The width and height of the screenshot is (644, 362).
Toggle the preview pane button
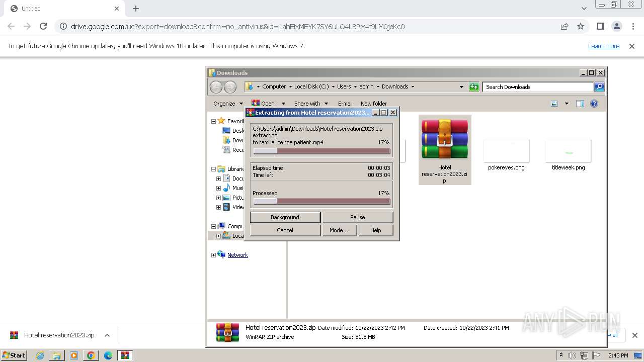[580, 104]
